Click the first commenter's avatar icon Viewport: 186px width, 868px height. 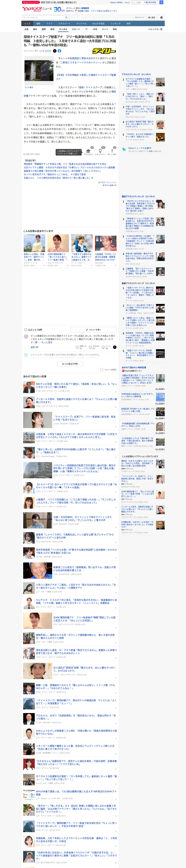point(26,337)
